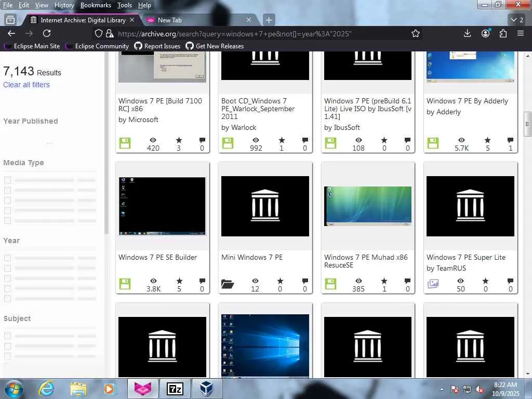Close the New Tab tab
Screen dimensions: 532x399
pyautogui.click(x=249, y=20)
